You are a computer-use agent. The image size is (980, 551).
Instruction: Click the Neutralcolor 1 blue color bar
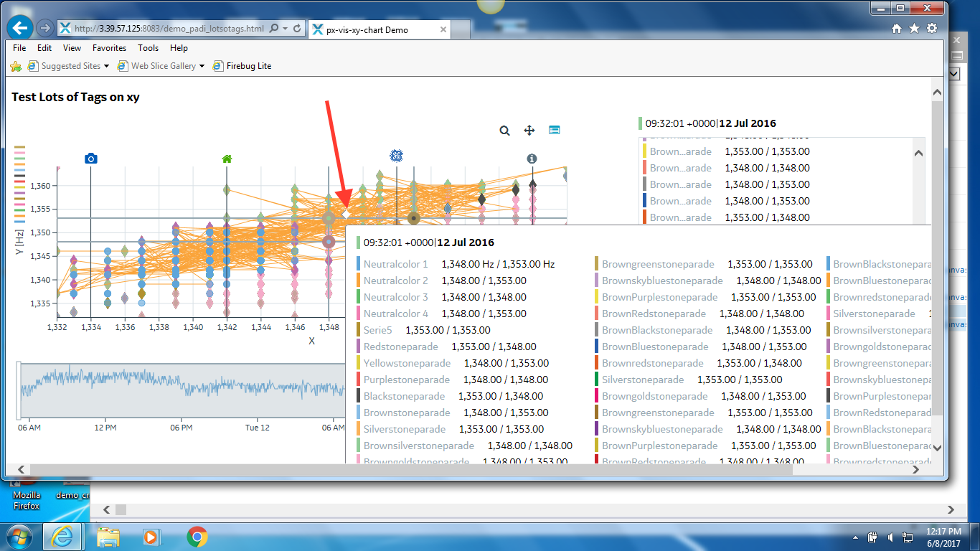(358, 264)
